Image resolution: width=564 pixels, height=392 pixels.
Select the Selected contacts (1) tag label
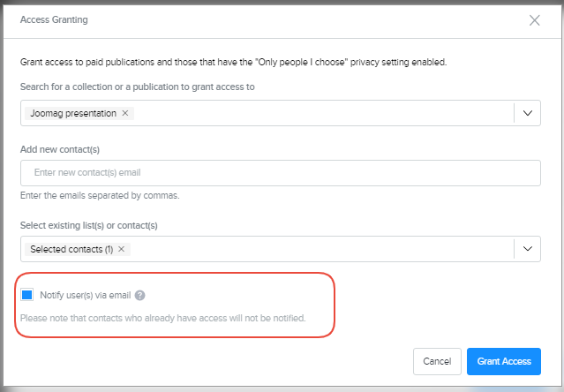click(x=71, y=249)
